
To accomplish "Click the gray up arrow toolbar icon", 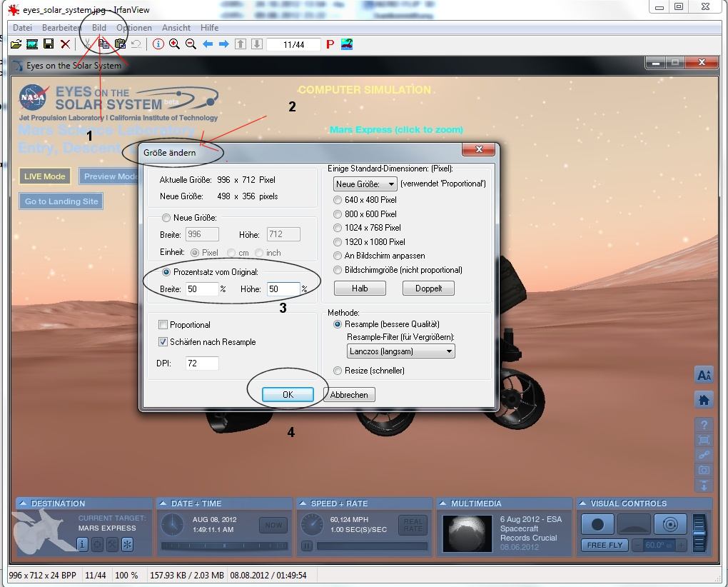I will tap(240, 44).
